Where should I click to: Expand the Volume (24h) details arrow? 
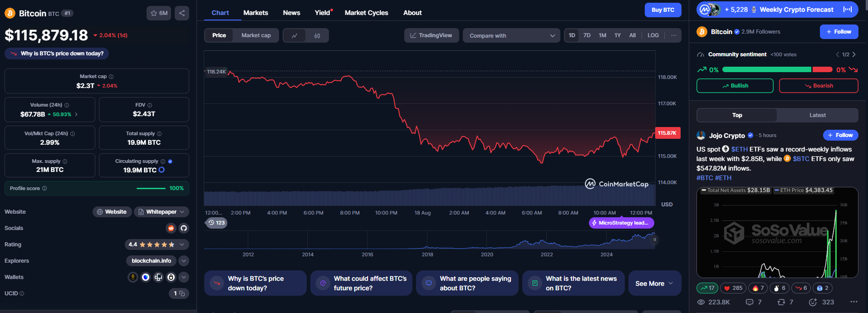point(76,114)
